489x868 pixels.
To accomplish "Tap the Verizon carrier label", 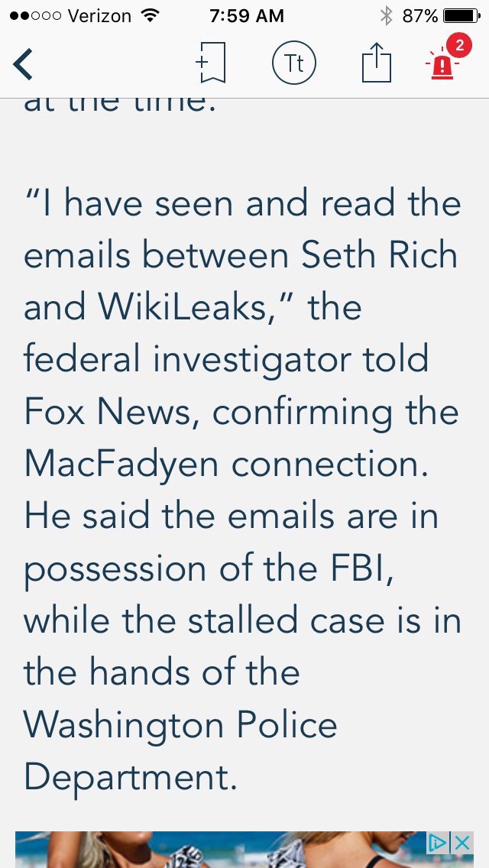I will [99, 15].
